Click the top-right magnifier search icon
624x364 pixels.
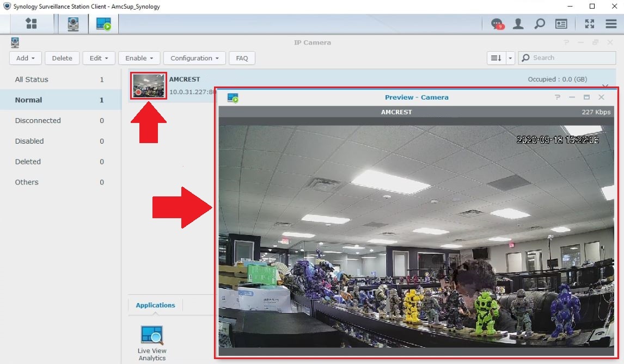[540, 24]
